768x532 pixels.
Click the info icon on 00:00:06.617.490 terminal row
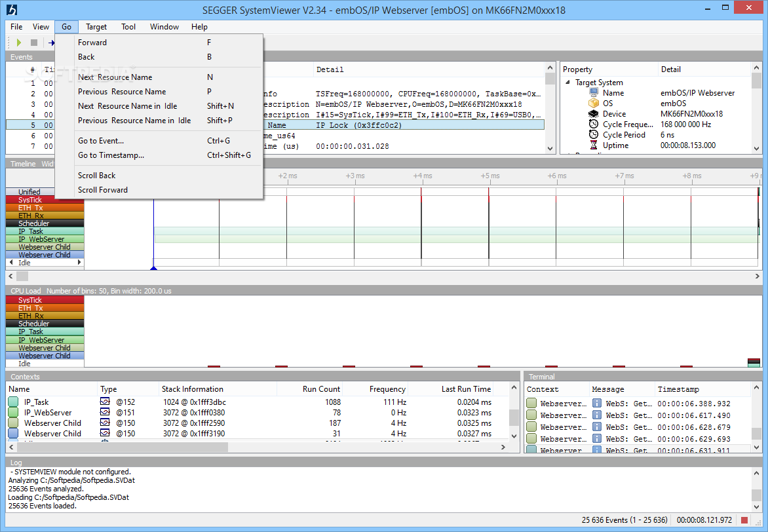click(596, 415)
